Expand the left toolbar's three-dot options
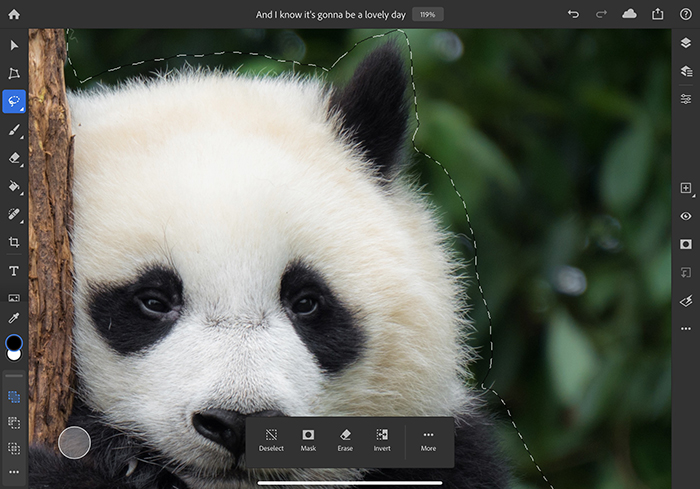 coord(14,471)
